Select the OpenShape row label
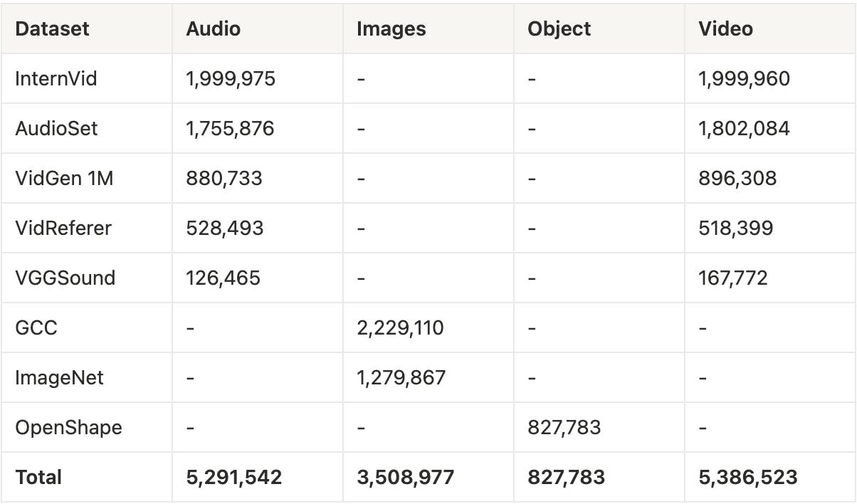 [68, 427]
